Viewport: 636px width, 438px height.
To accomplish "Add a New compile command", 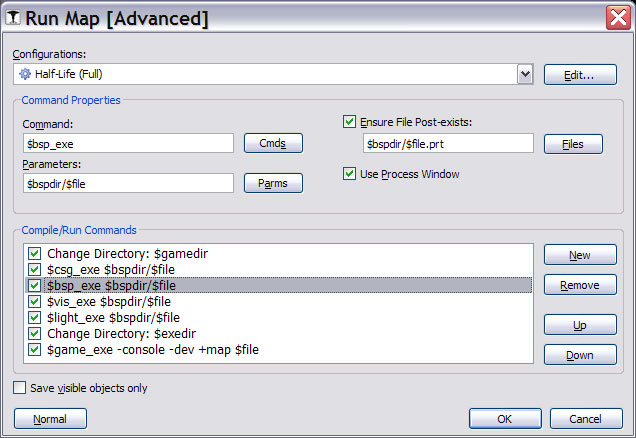I will 580,255.
